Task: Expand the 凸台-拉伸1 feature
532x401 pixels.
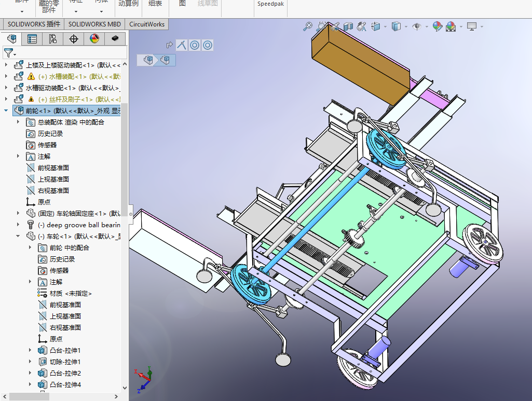Action: click(30, 350)
